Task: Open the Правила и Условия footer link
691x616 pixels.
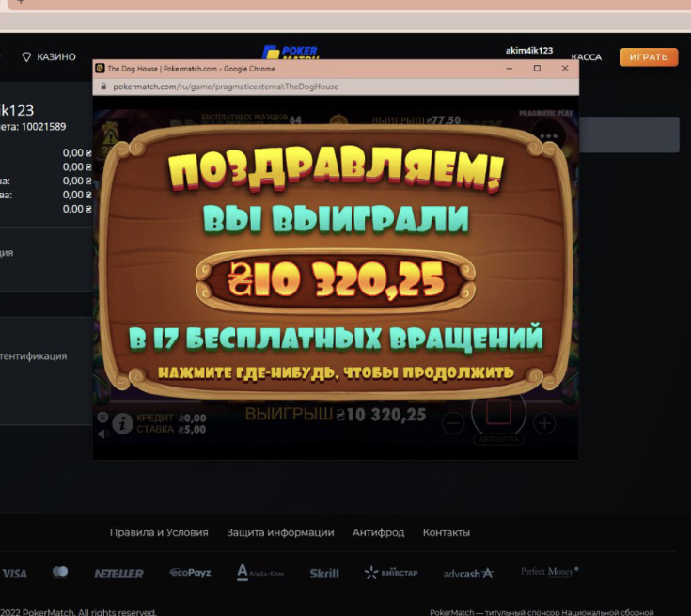Action: pyautogui.click(x=159, y=532)
